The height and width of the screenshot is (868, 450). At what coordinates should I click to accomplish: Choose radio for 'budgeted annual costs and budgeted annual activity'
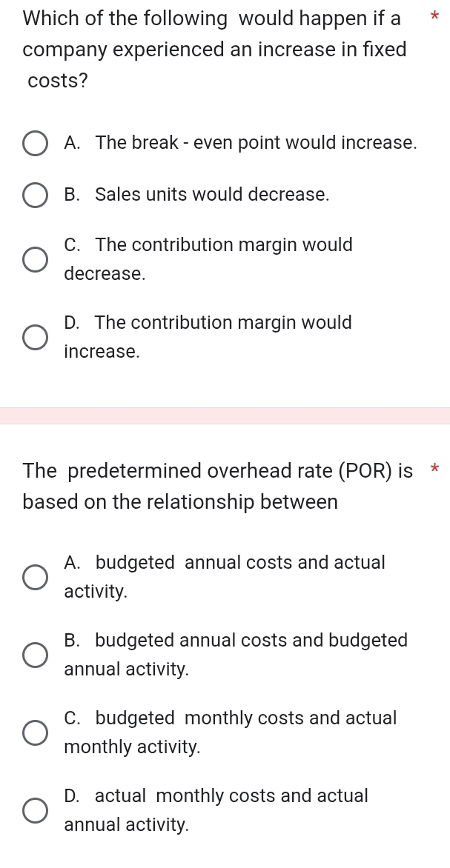35,655
